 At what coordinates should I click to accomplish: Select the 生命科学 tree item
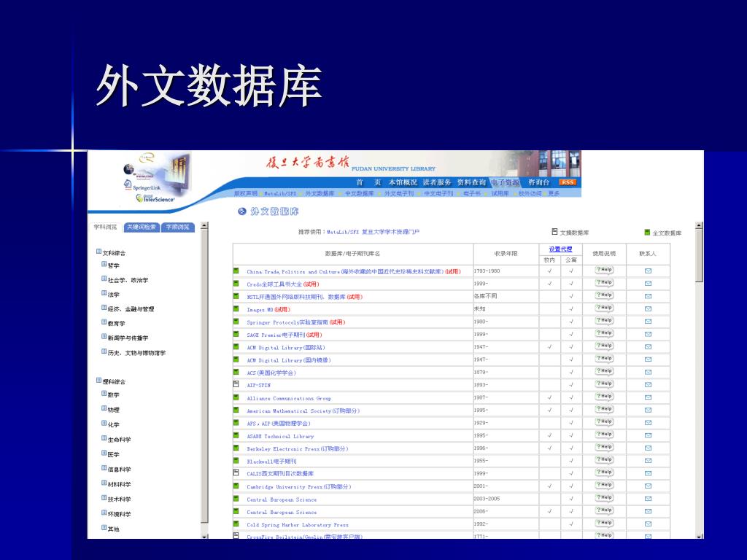pyautogui.click(x=119, y=440)
